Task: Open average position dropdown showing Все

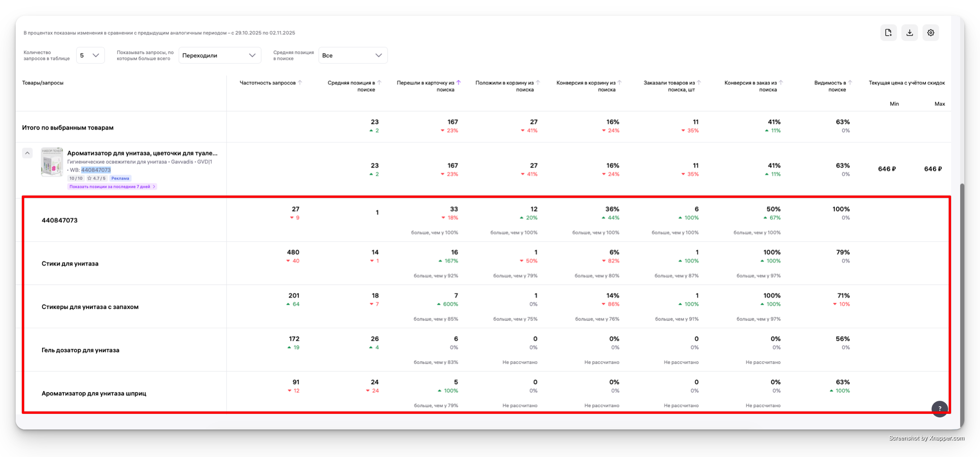Action: [353, 56]
